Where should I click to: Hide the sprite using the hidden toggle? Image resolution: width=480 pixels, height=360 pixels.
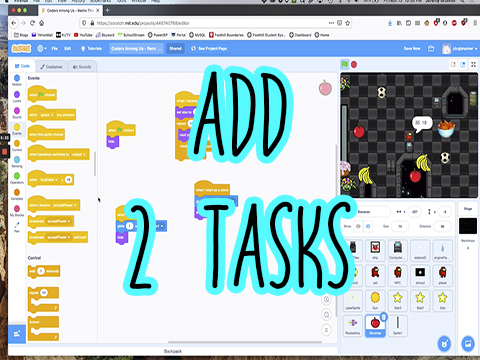(x=368, y=226)
